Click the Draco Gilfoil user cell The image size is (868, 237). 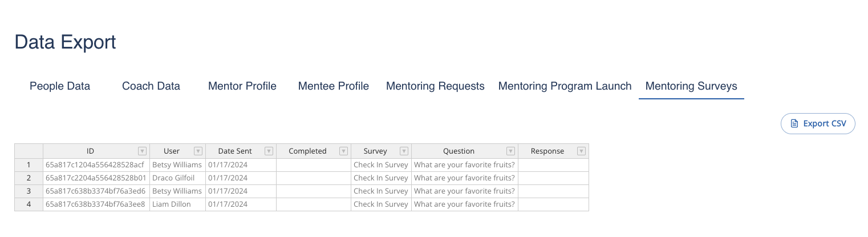[177, 178]
